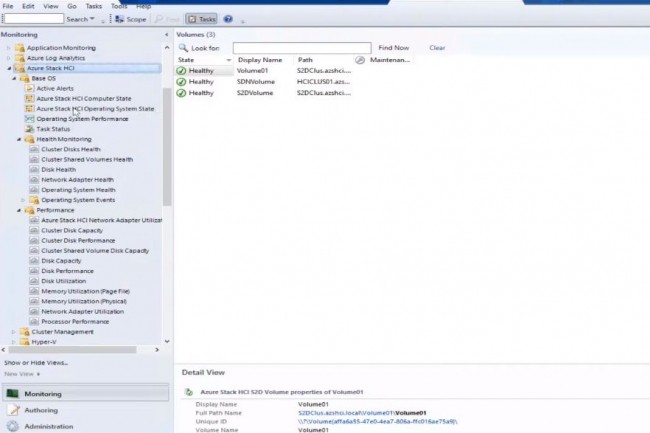Click the tree vertical scrollbar down arrow

(x=167, y=342)
